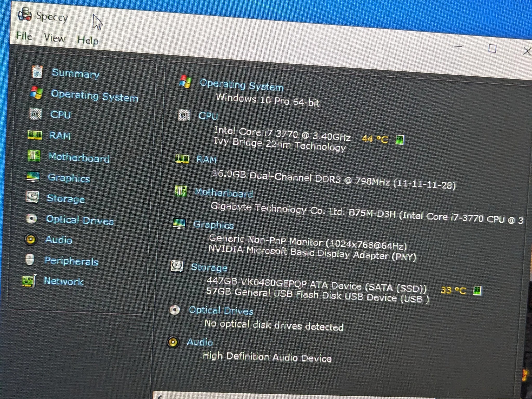This screenshot has height=399, width=532.
Task: Select 'Generic Non-PnP Monitor' line
Action: coord(308,242)
